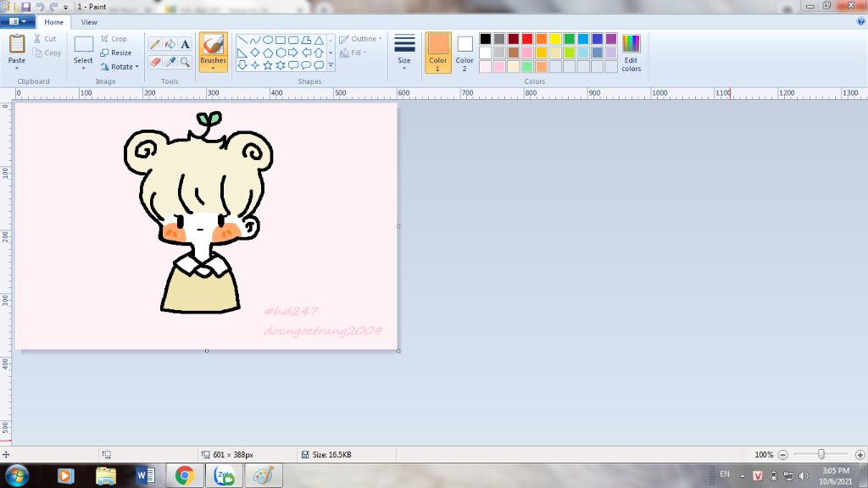Image resolution: width=868 pixels, height=488 pixels.
Task: Open the Quick Access Toolbar customize arrow
Action: 65,7
